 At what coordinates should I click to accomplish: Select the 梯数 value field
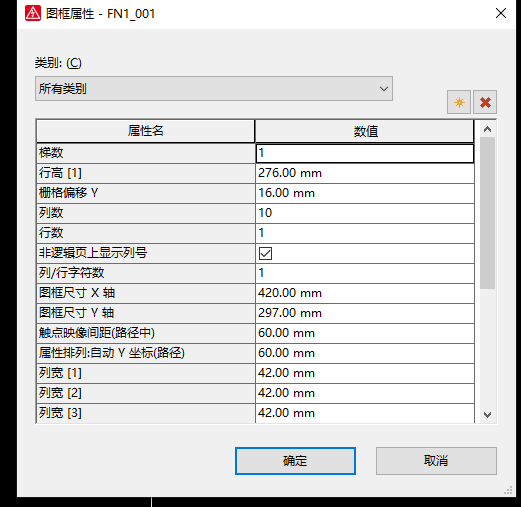pos(365,153)
